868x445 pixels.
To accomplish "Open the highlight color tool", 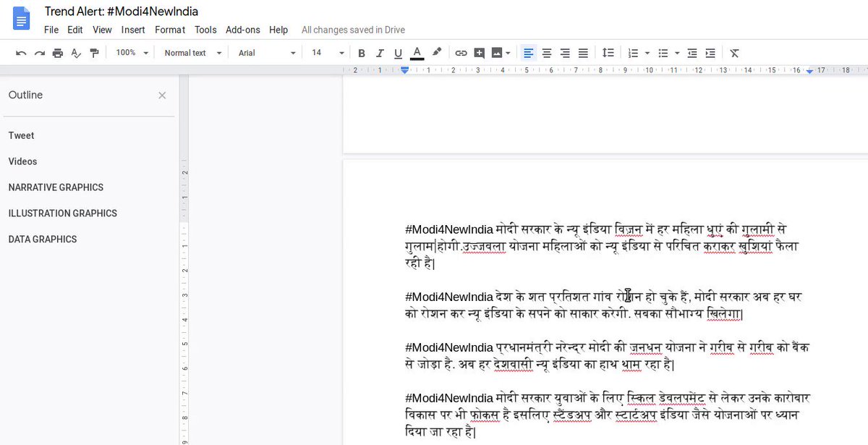I will pos(436,53).
